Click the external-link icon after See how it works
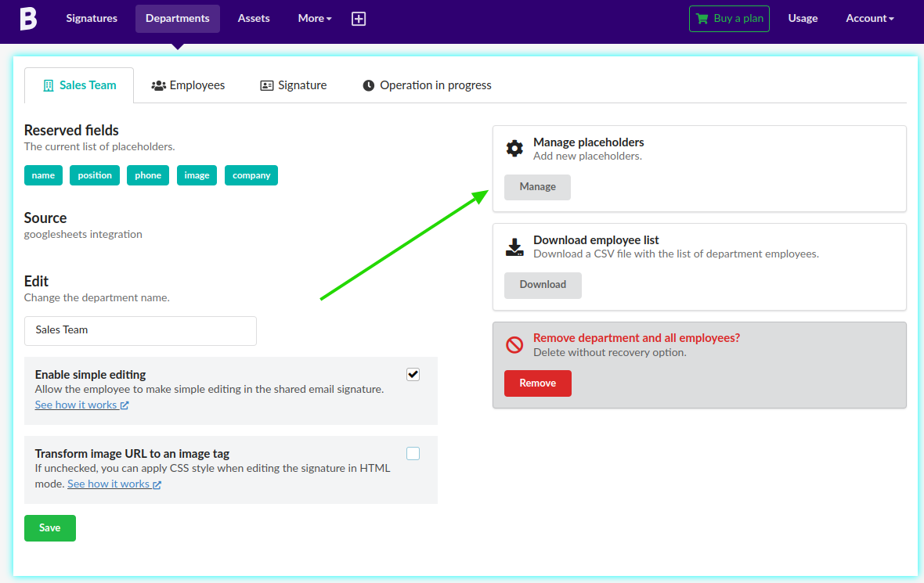This screenshot has height=583, width=924. tap(126, 405)
